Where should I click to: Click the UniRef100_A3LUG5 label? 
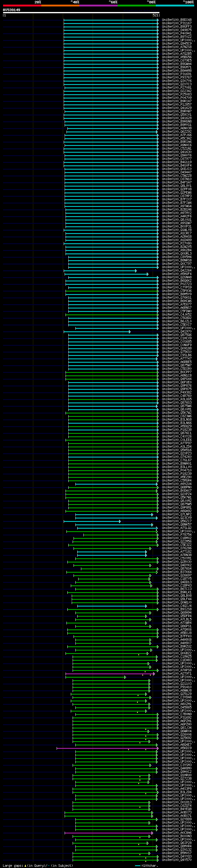[177, 399]
